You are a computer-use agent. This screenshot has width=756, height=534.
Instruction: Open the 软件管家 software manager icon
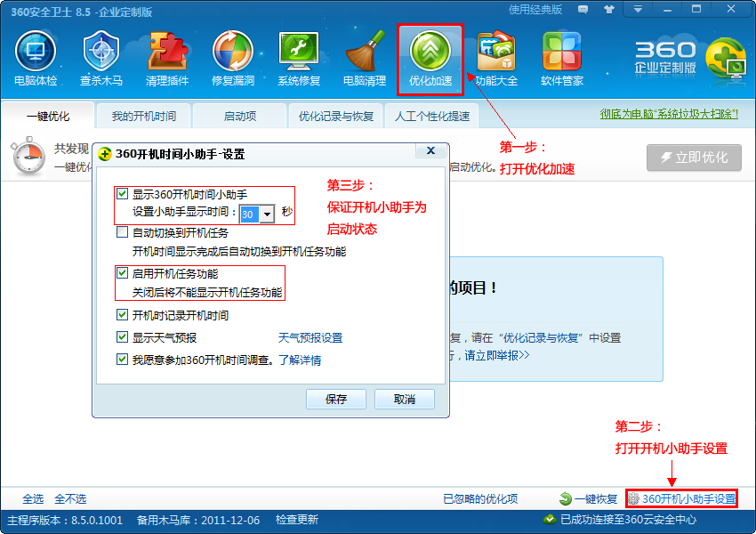pyautogui.click(x=562, y=59)
